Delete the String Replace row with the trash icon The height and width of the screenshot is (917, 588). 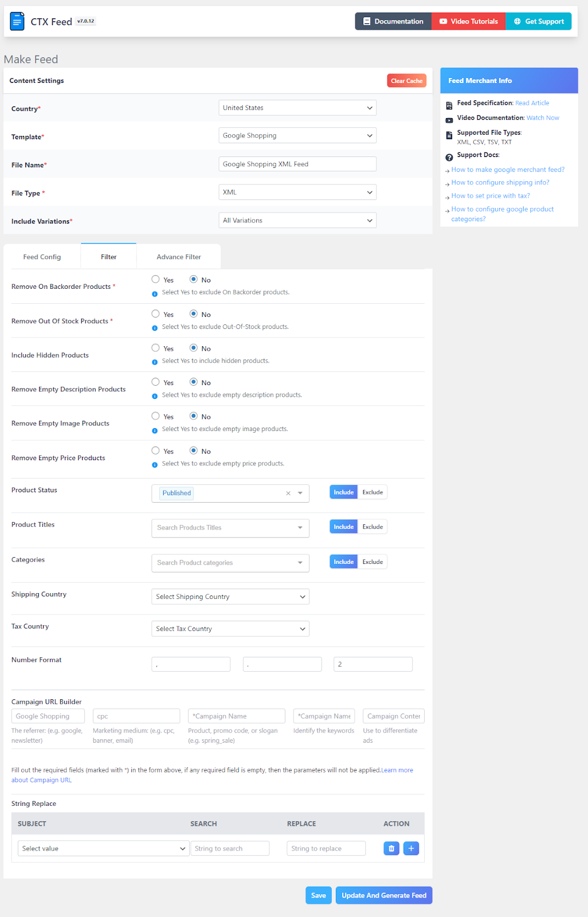391,848
